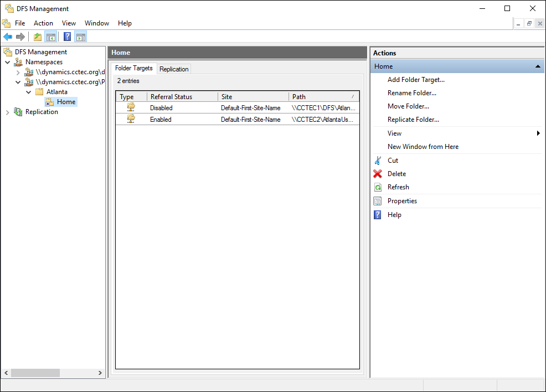Toggle the Show/Hide Console Tree icon
546x392 pixels.
coord(50,37)
